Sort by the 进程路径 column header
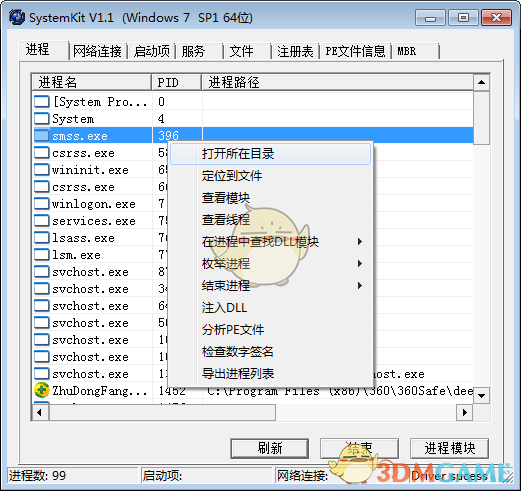Viewport: 521px width, 491px height. pyautogui.click(x=337, y=82)
